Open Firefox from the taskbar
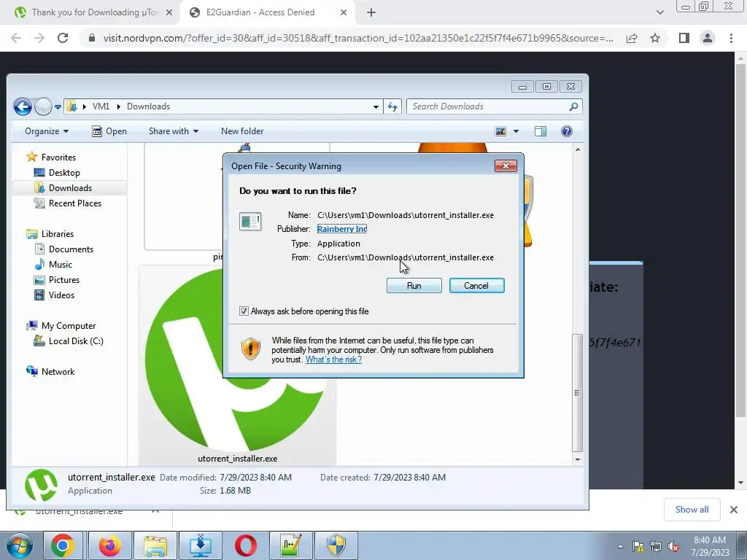Screen dimensions: 747x560 [109, 545]
